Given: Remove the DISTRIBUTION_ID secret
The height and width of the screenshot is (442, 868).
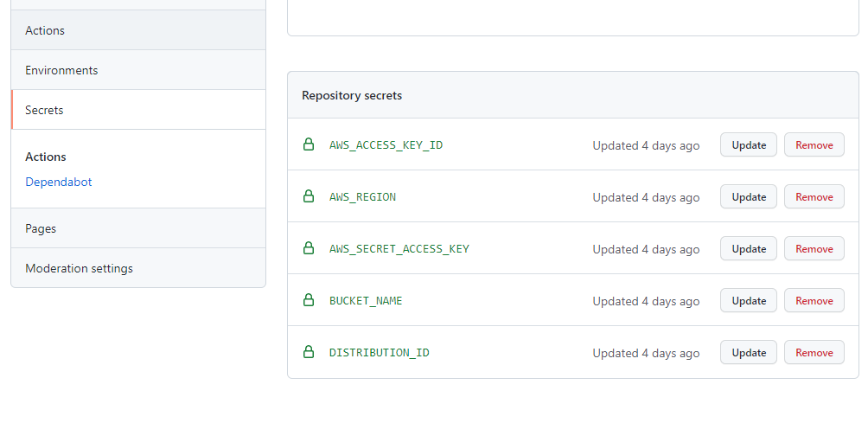Looking at the screenshot, I should click(814, 353).
